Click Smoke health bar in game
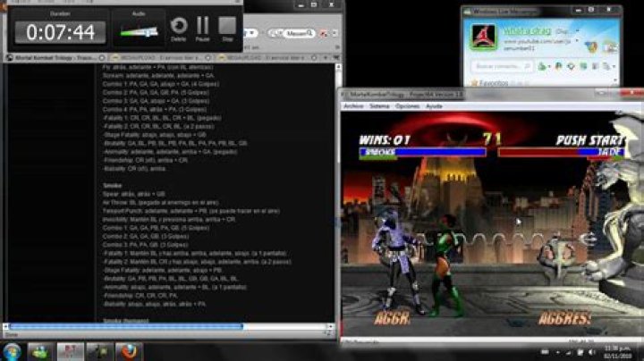This screenshot has width=644, height=361. pyautogui.click(x=422, y=153)
